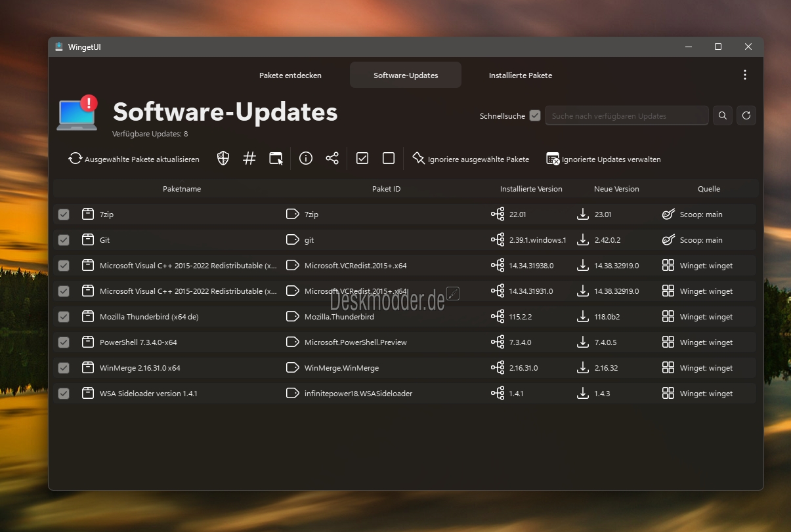
Task: Uncheck checkbox for VC++ row version 14.34.31931.0
Action: coord(64,291)
